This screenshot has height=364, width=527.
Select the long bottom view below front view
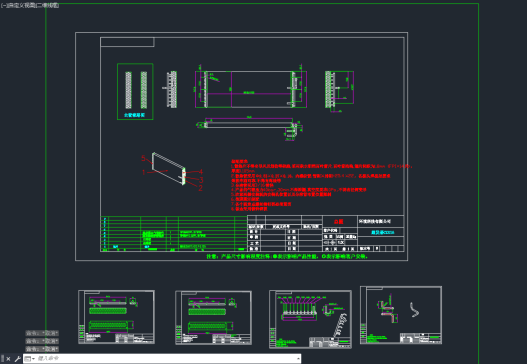(249, 127)
